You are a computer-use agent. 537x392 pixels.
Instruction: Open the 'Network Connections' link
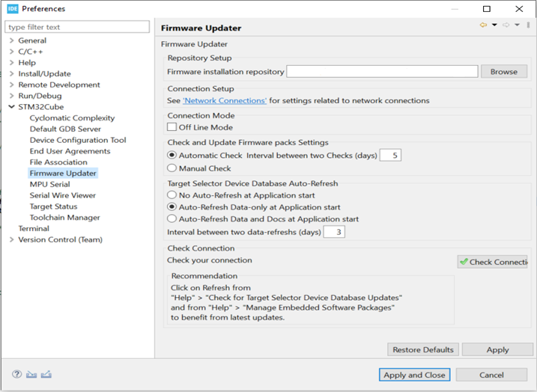point(225,100)
